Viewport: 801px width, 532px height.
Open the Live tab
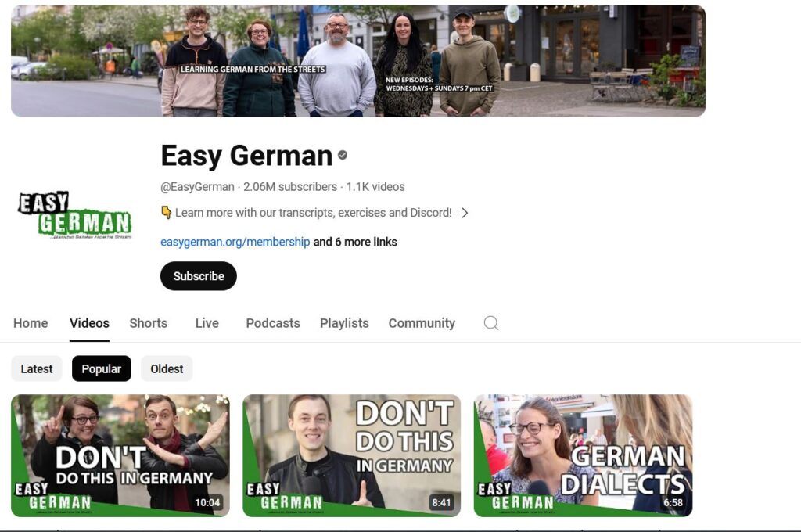[x=206, y=322]
